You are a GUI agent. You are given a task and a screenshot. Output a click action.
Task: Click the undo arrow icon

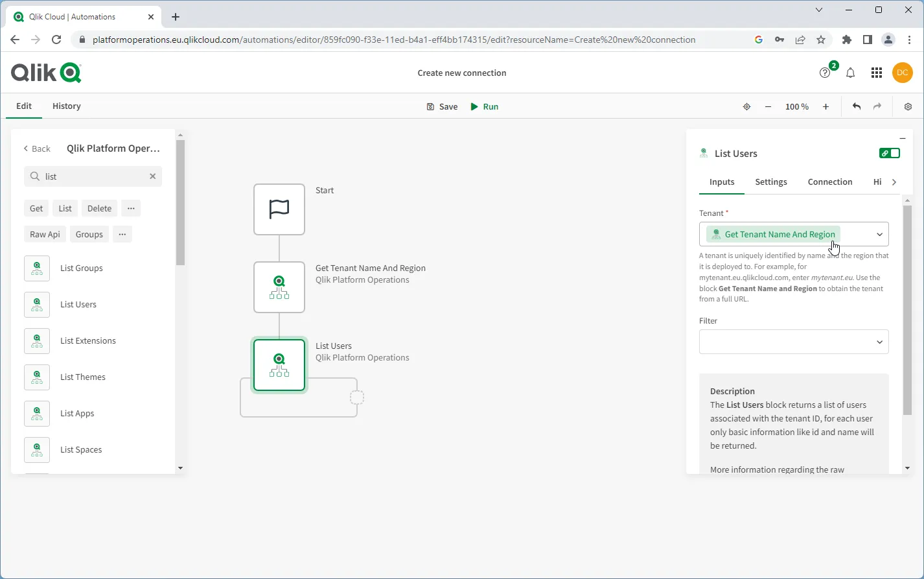click(x=856, y=106)
